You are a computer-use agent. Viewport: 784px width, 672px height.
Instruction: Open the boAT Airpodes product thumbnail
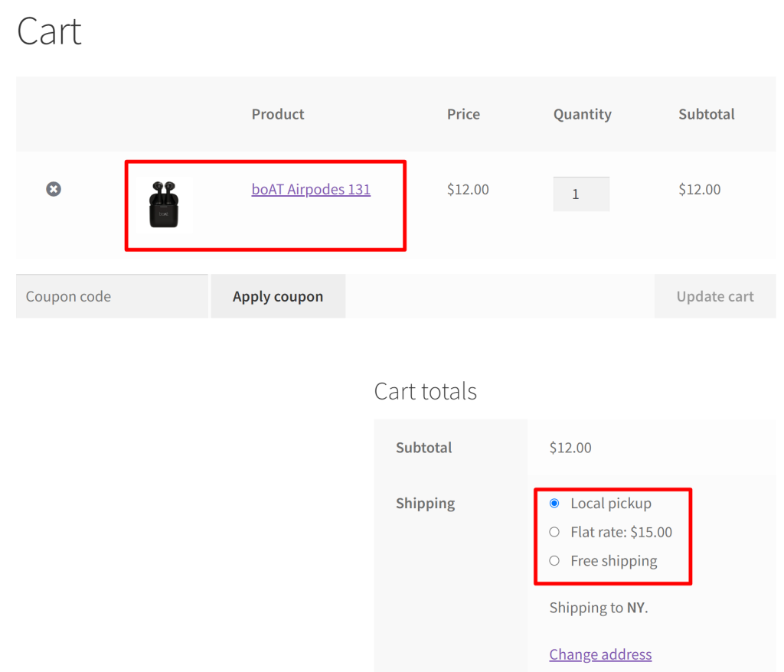click(x=164, y=204)
